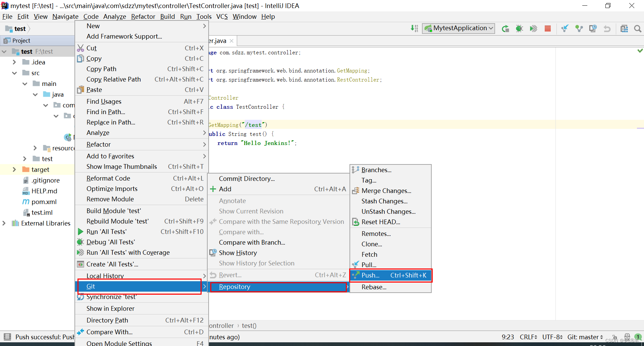This screenshot has height=346, width=644.
Task: Open Local History submenu
Action: 142,276
